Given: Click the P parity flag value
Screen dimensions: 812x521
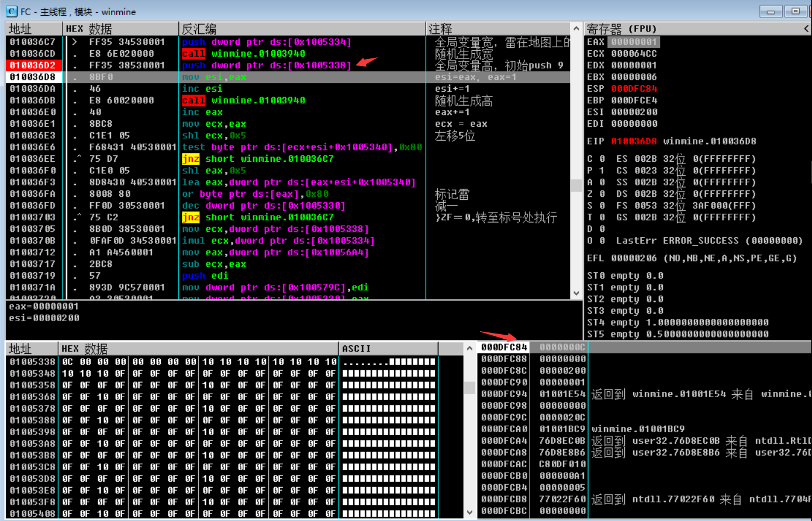Looking at the screenshot, I should (602, 171).
